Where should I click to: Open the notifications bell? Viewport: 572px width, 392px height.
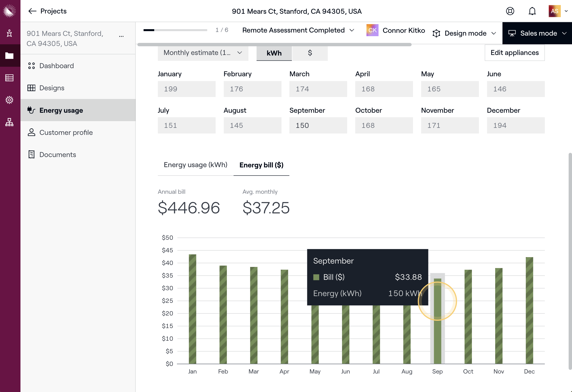(532, 11)
